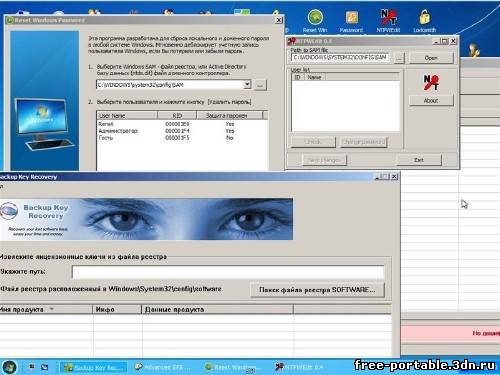Minimize the Backup Key Recovery window

point(378,177)
